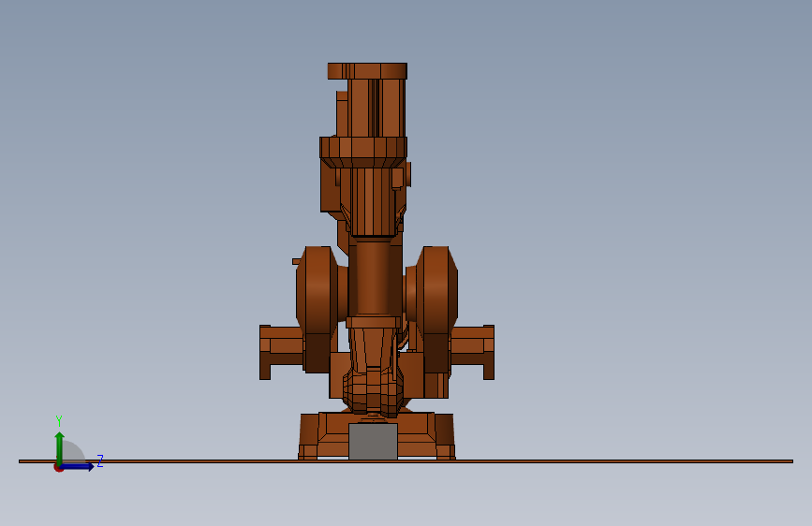Select the left side flange bracket

[281, 352]
